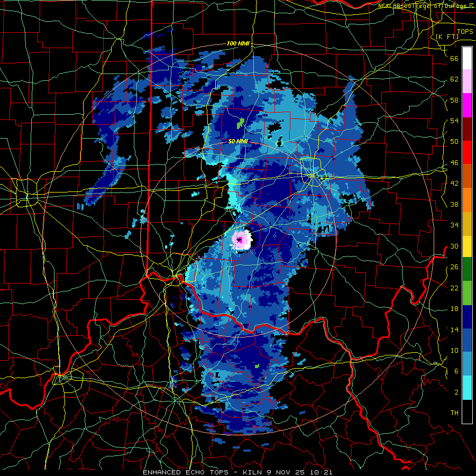Click the dark green legend swatch
The width and height of the screenshot is (476, 476).
pyautogui.click(x=467, y=269)
